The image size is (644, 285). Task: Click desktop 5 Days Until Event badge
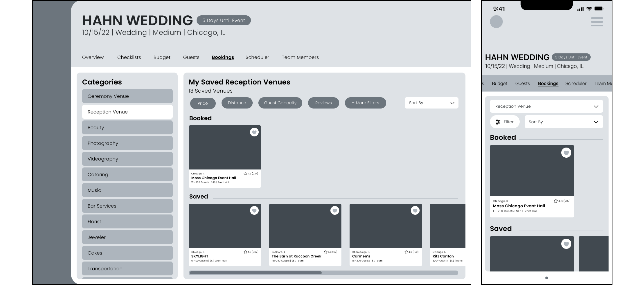click(224, 20)
